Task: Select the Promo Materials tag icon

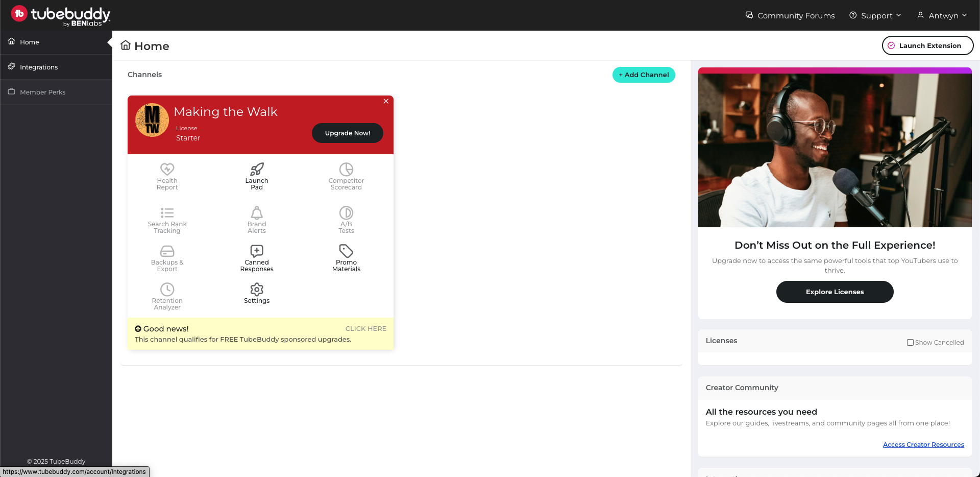Action: tap(346, 251)
